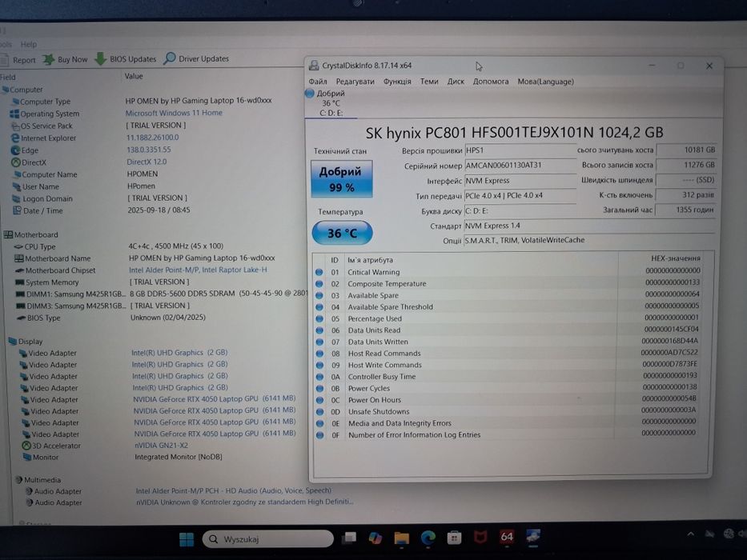Click the Buy Now toolbar button
Image resolution: width=747 pixels, height=560 pixels.
66,59
